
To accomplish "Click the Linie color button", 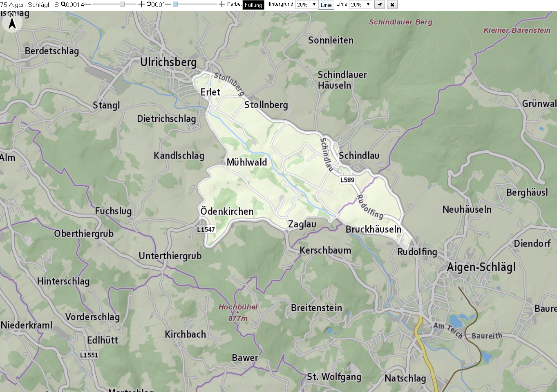I will tap(326, 5).
